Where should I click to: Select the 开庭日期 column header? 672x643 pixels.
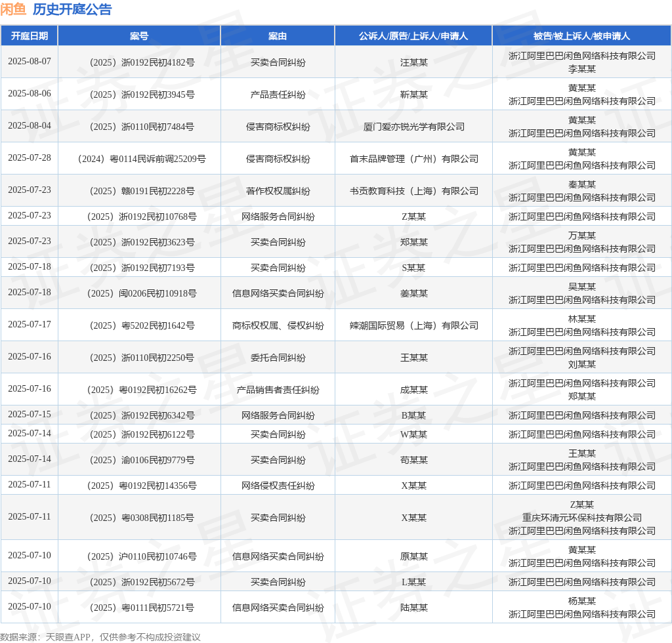tap(29, 36)
